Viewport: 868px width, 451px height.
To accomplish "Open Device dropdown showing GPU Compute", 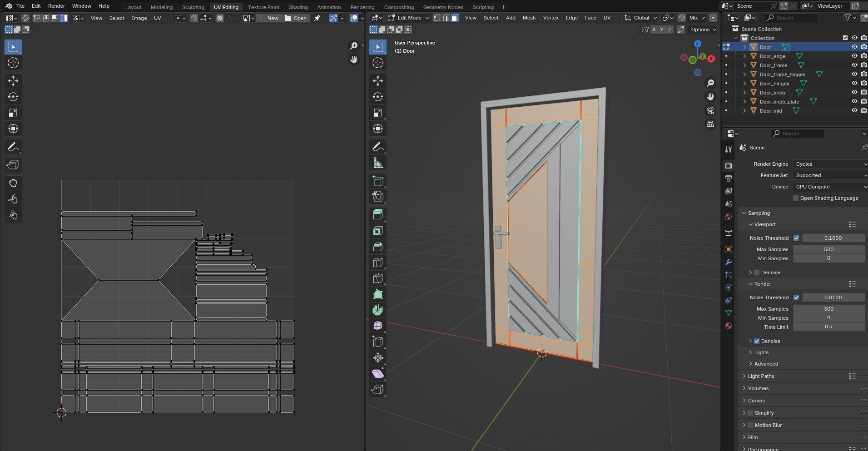I will click(x=830, y=187).
